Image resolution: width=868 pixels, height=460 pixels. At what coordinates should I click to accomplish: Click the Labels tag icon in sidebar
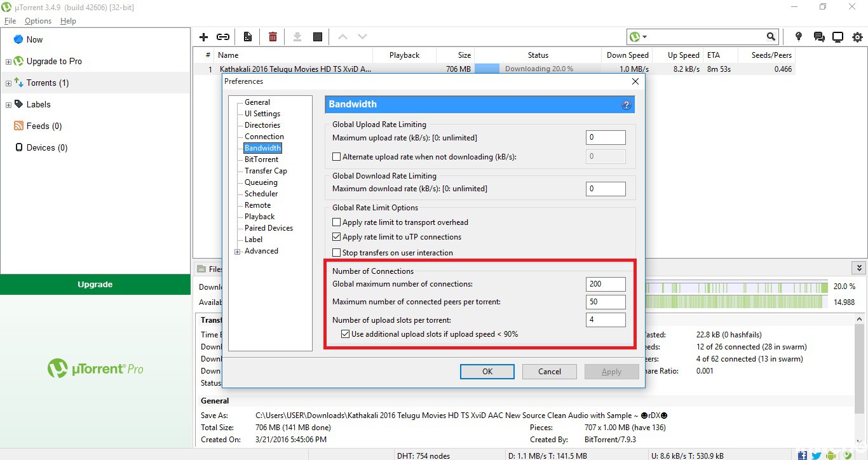(x=18, y=104)
